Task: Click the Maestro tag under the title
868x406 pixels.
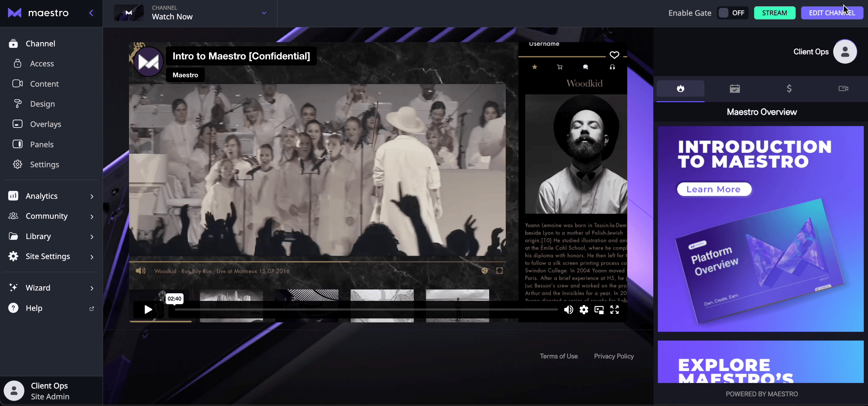Action: pyautogui.click(x=185, y=75)
